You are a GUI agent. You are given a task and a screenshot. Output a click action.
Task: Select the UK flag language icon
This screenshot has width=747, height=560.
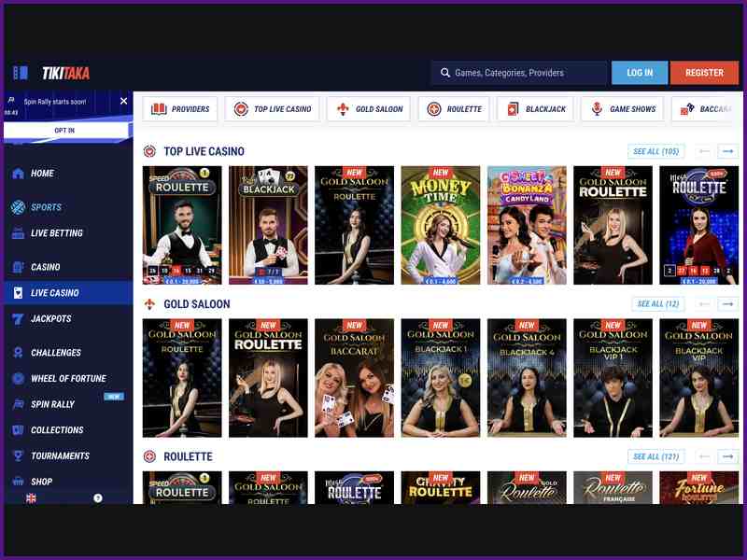pyautogui.click(x=31, y=498)
